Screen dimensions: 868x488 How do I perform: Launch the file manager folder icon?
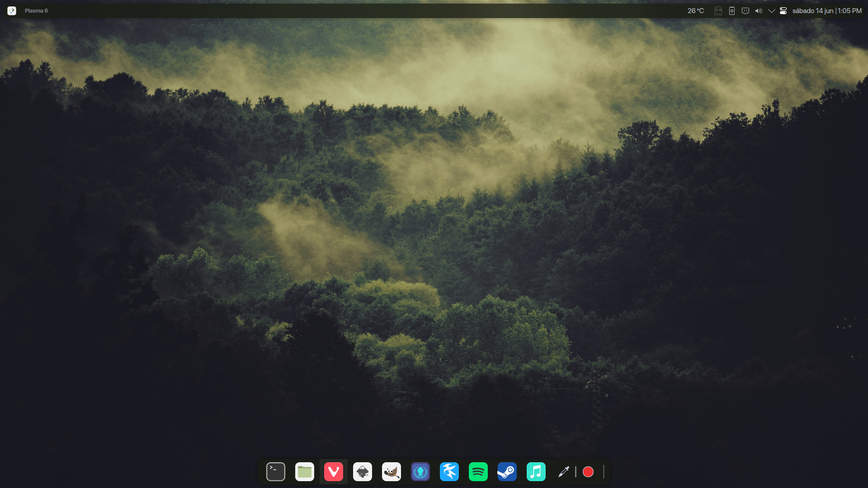point(305,472)
